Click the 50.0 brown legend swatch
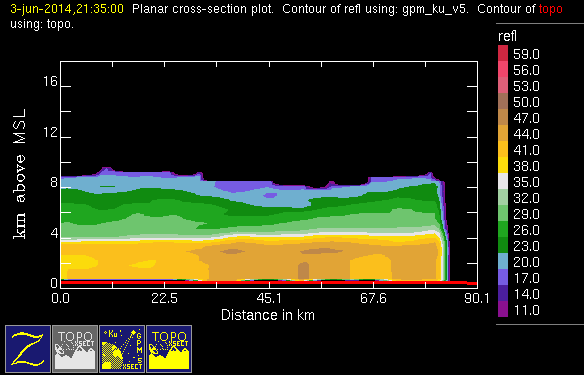 pos(503,101)
